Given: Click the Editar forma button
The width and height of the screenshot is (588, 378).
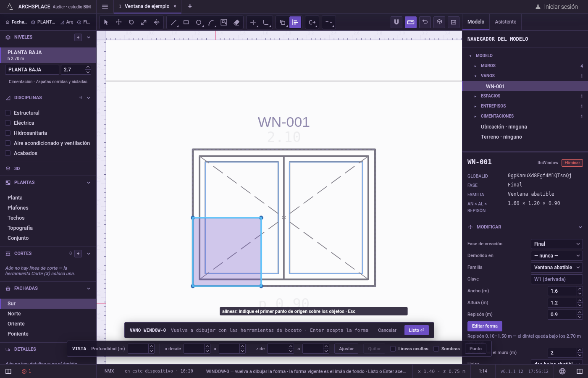Looking at the screenshot, I should (x=485, y=326).
